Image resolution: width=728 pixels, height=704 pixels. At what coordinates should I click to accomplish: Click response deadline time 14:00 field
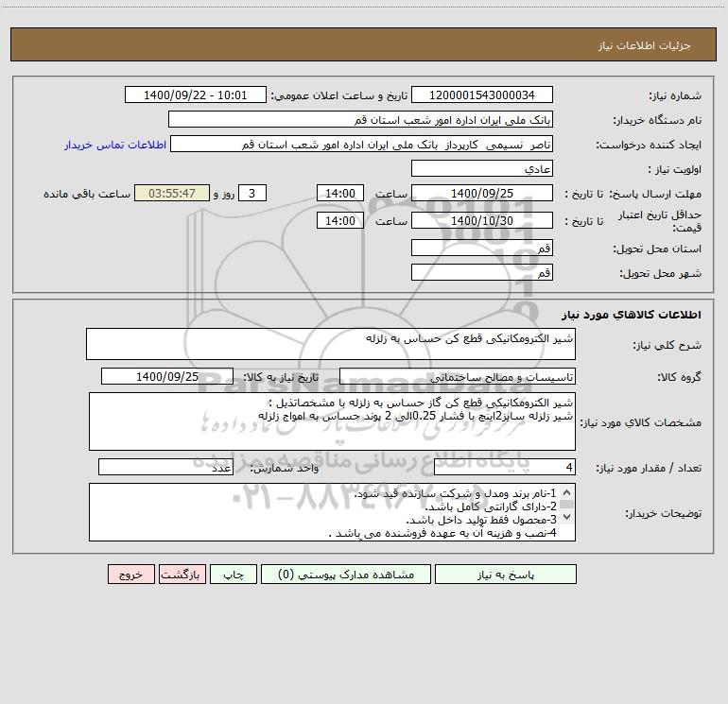339,193
